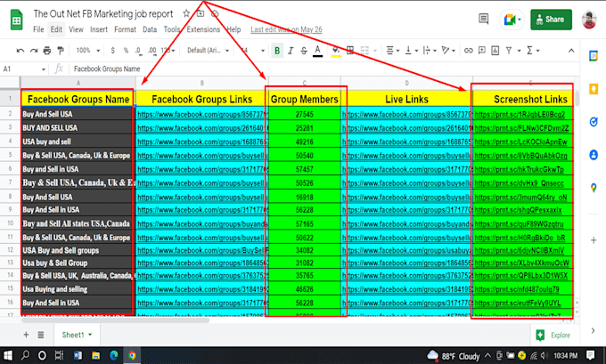Open Google Keep side panel
The image size is (606, 364).
coord(594,89)
